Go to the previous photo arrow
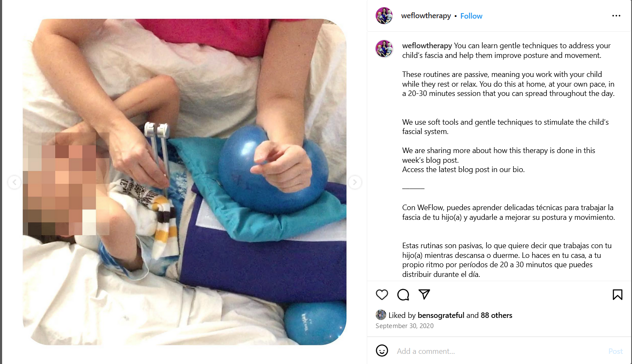632x364 pixels. tap(14, 182)
